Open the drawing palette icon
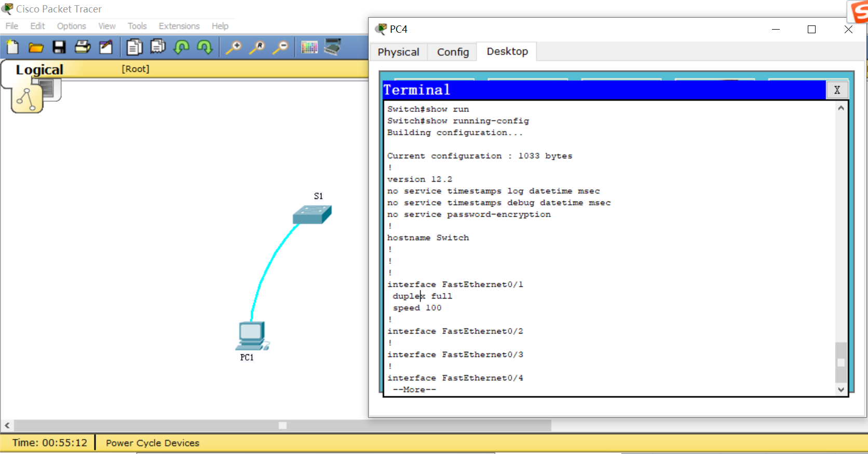Viewport: 868px width, 454px height. (309, 47)
